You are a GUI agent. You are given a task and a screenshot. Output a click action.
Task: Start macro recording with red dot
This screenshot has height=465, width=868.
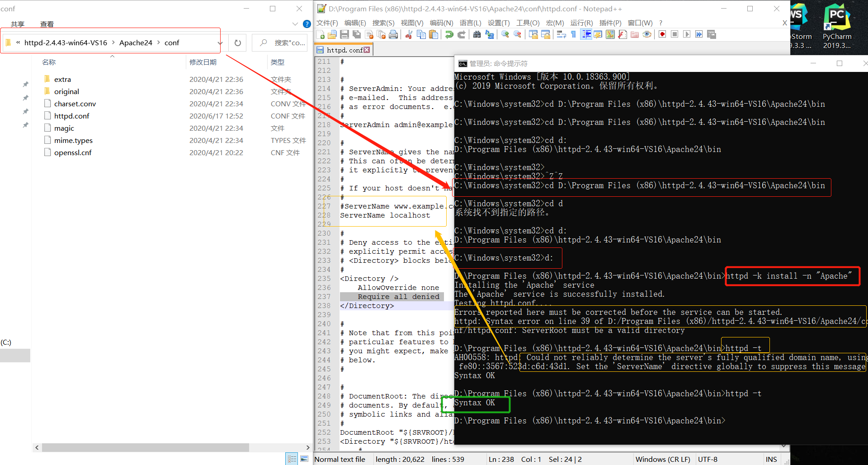pos(662,34)
